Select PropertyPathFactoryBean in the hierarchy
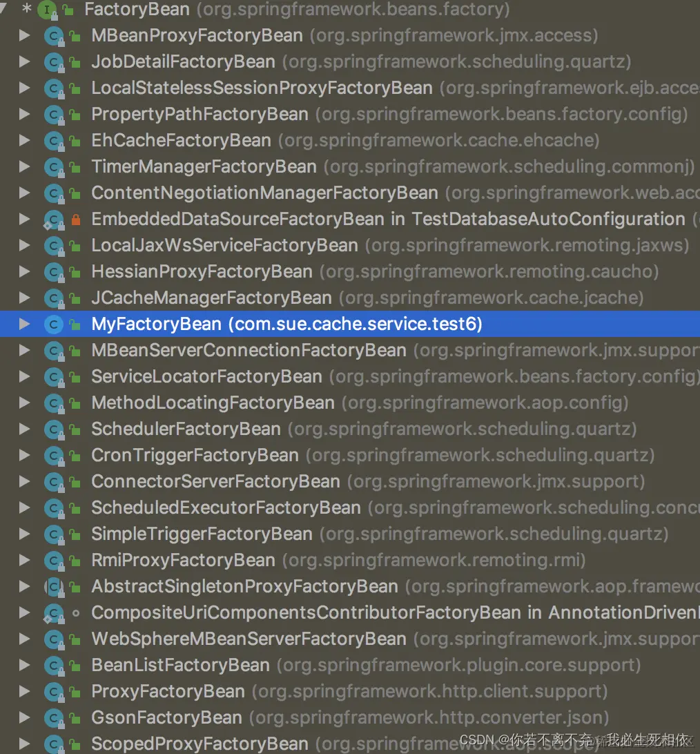This screenshot has width=700, height=754. pos(350,114)
